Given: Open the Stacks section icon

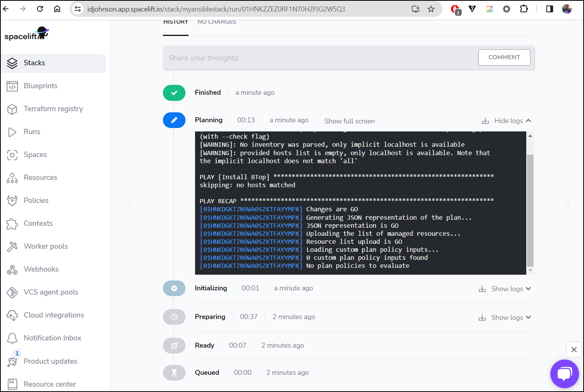Looking at the screenshot, I should 12,63.
